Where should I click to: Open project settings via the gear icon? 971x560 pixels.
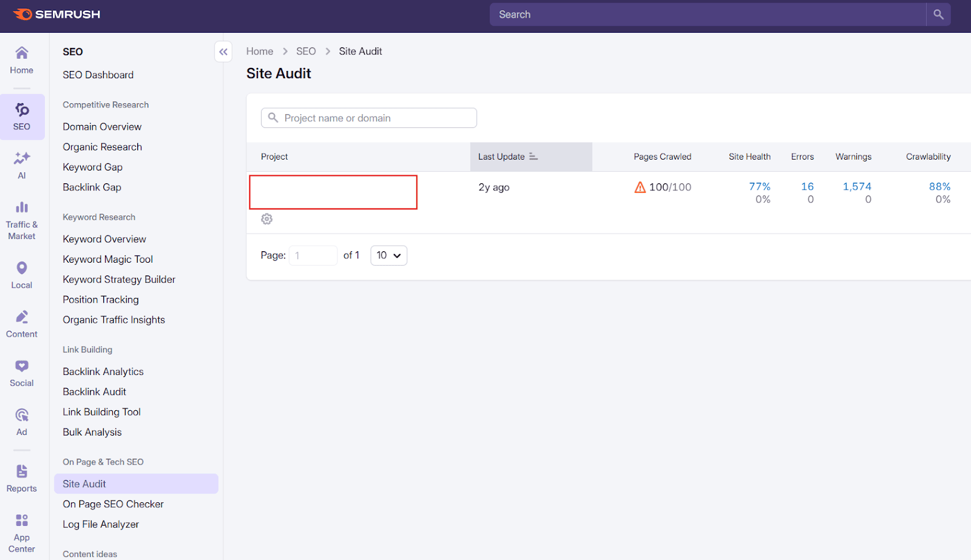point(266,218)
